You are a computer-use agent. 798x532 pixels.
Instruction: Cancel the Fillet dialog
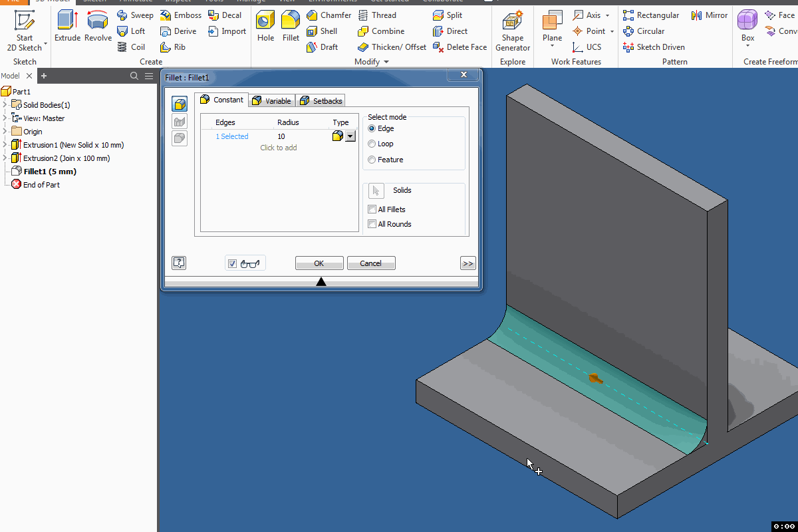coord(371,263)
